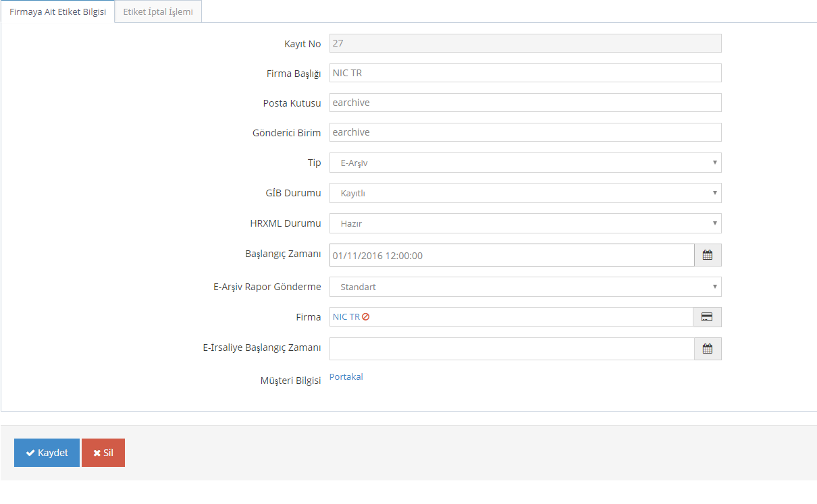
Task: Remove NIC TR using red ban icon
Action: (x=366, y=317)
